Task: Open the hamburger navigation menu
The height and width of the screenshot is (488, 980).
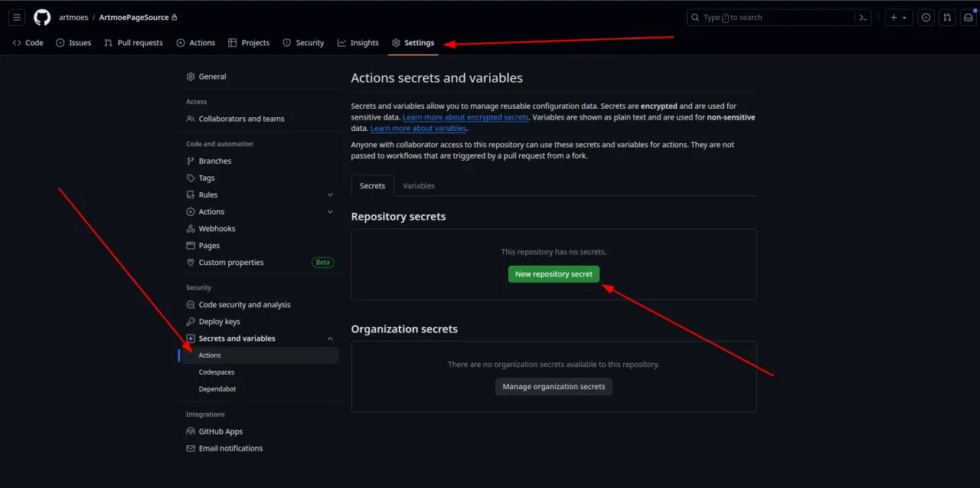Action: [x=18, y=17]
